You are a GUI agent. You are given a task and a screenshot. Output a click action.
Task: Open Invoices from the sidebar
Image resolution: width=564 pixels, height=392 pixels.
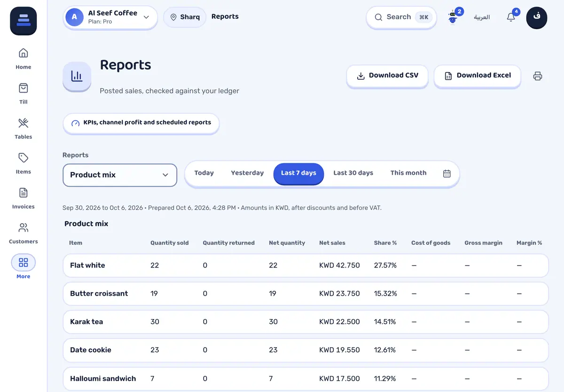[x=23, y=198]
